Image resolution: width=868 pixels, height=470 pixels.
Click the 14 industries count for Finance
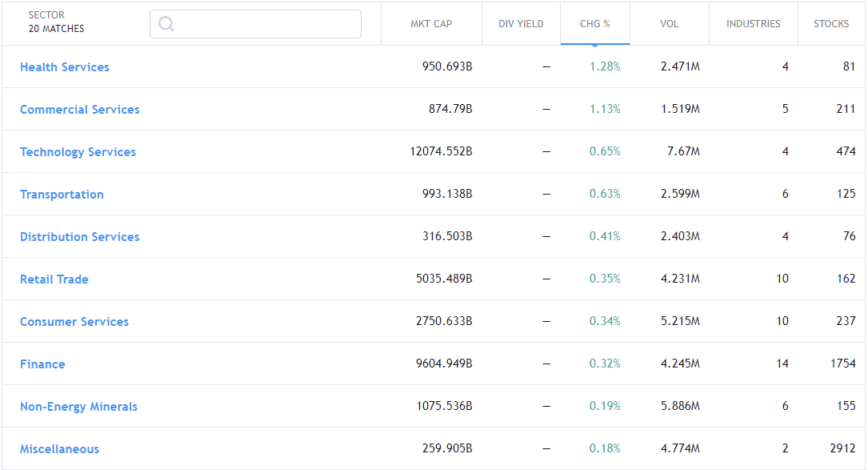pyautogui.click(x=782, y=364)
